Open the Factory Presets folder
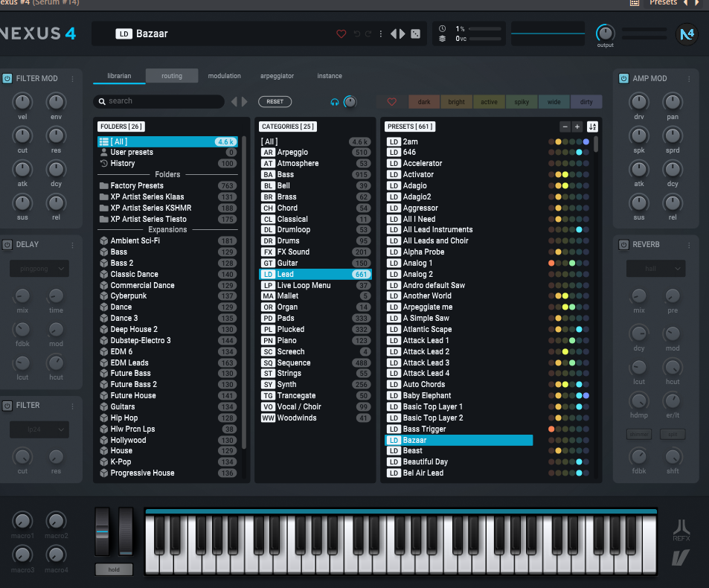 click(x=167, y=186)
